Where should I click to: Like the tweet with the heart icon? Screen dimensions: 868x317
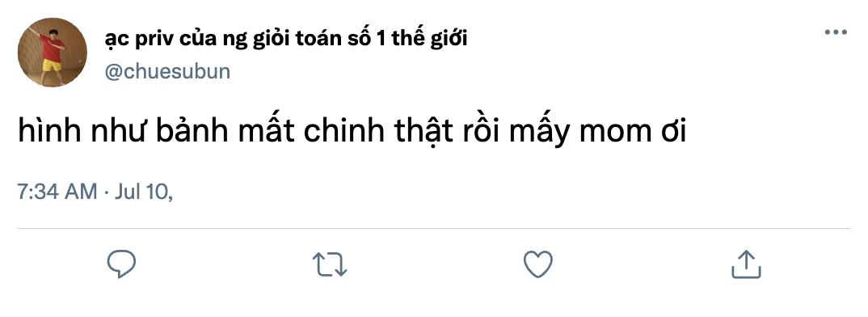point(538,264)
